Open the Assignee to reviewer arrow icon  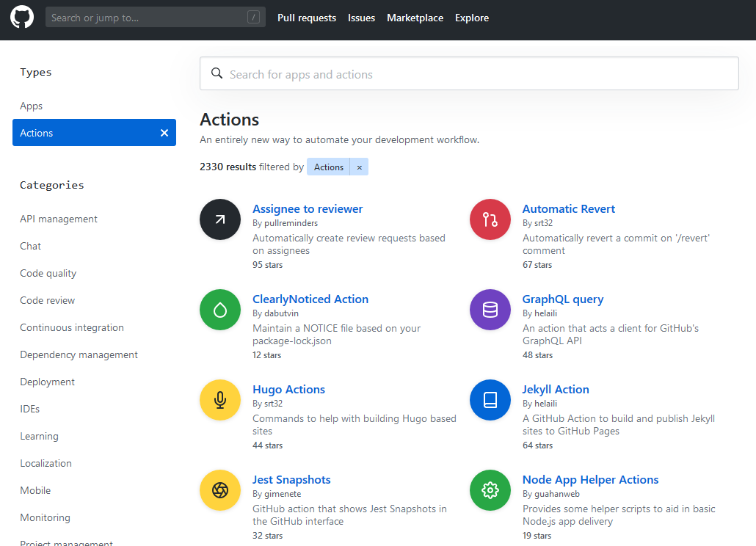(x=220, y=219)
